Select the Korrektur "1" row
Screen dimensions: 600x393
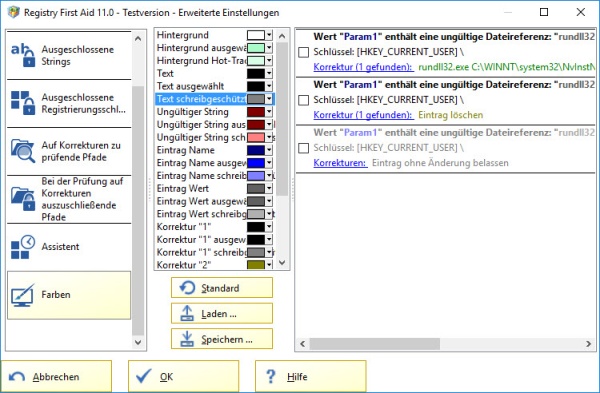215,227
